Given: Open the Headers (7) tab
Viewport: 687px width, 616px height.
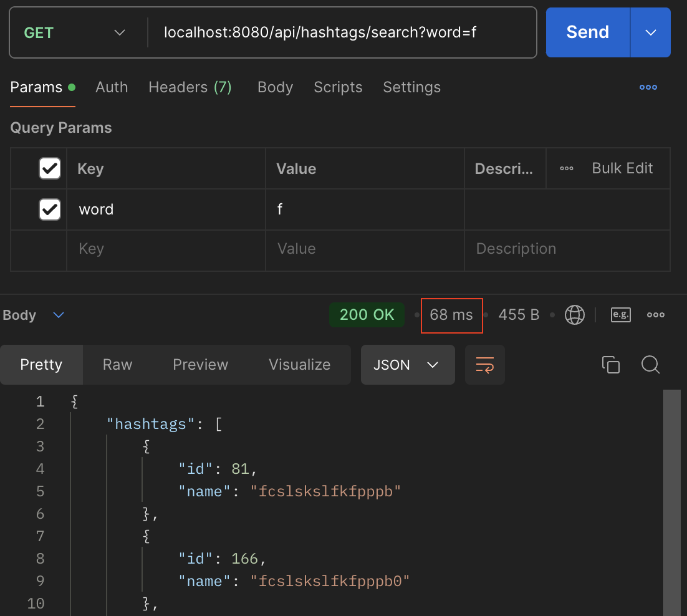Looking at the screenshot, I should pyautogui.click(x=190, y=87).
